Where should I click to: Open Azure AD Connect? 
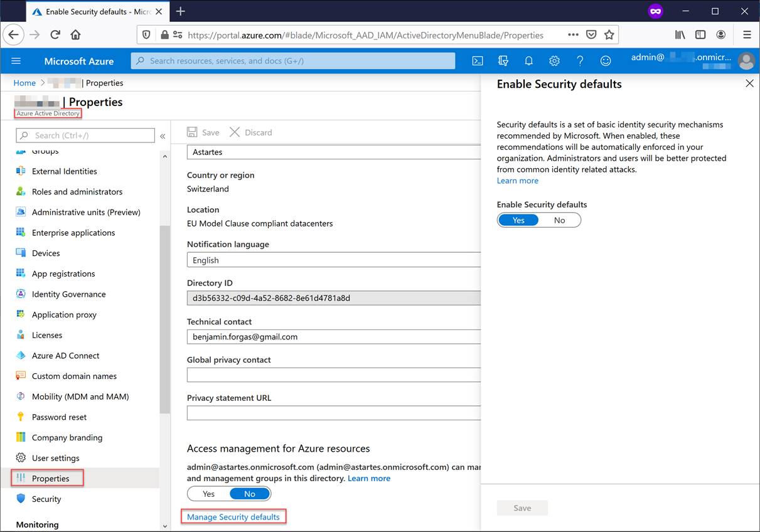click(x=65, y=356)
